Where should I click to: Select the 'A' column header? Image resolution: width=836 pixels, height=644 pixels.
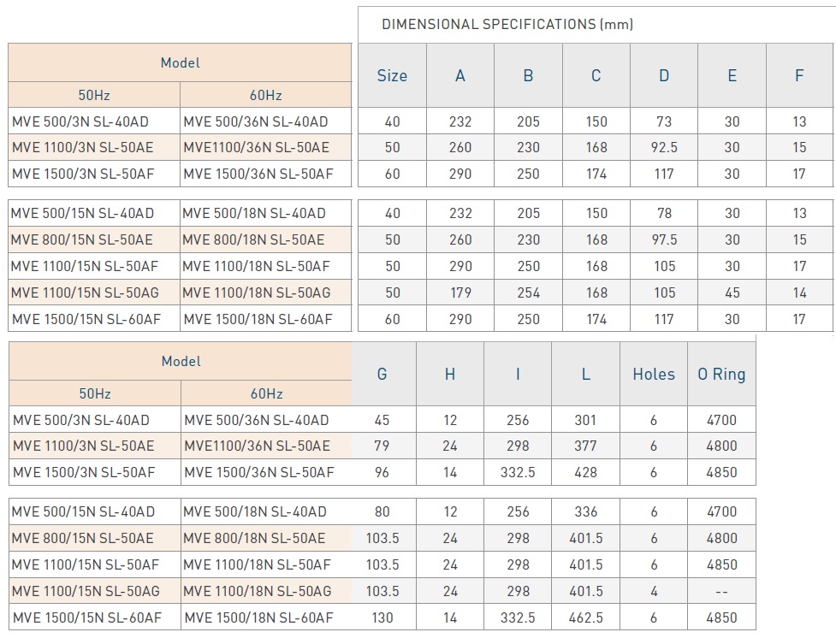(460, 76)
